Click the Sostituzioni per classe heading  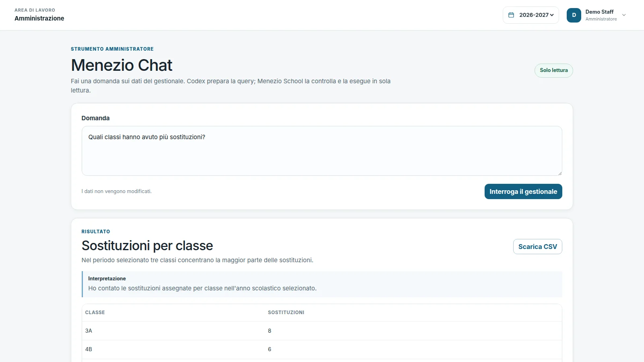tap(147, 246)
